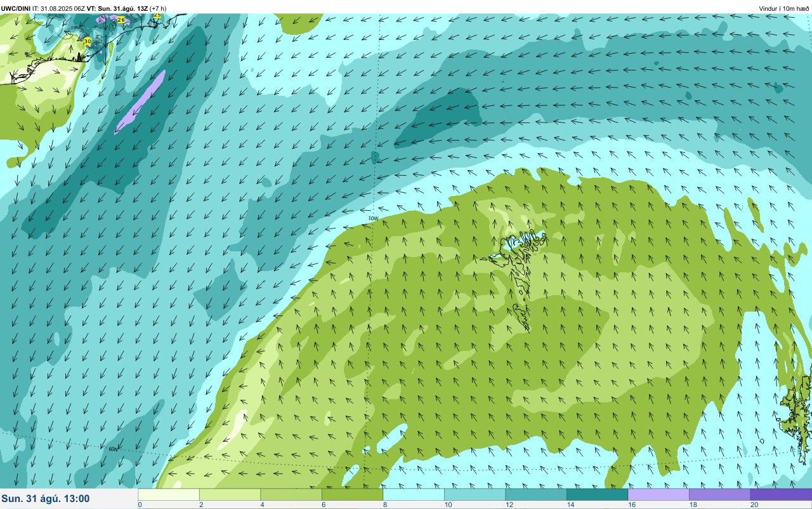Click the 10–12 light teal legend swatch
This screenshot has width=812, height=509.
click(475, 494)
